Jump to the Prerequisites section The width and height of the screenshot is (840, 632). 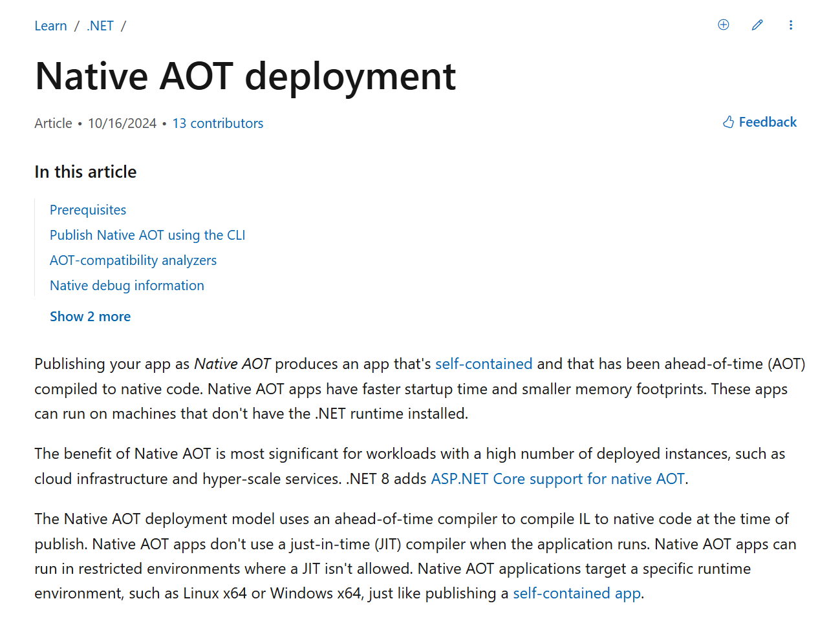point(88,209)
